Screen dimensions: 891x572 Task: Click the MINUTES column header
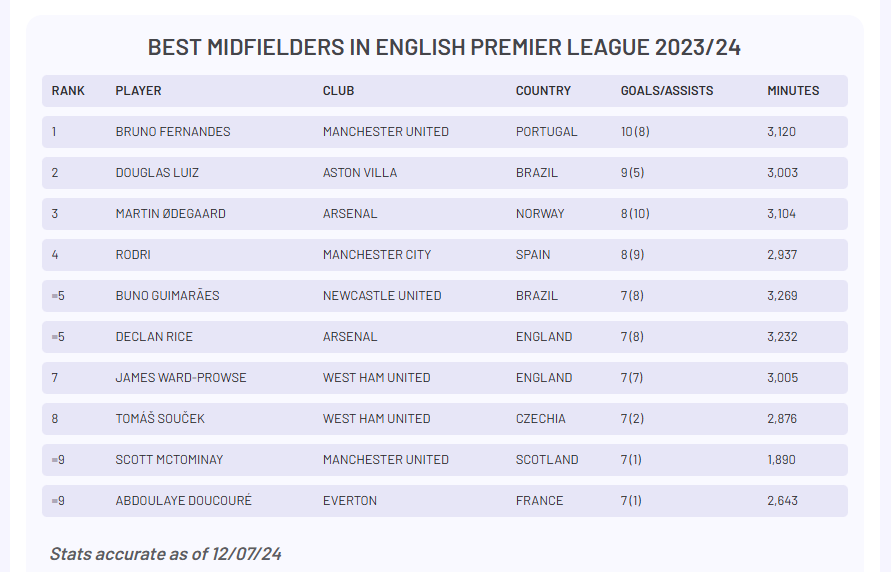point(793,91)
